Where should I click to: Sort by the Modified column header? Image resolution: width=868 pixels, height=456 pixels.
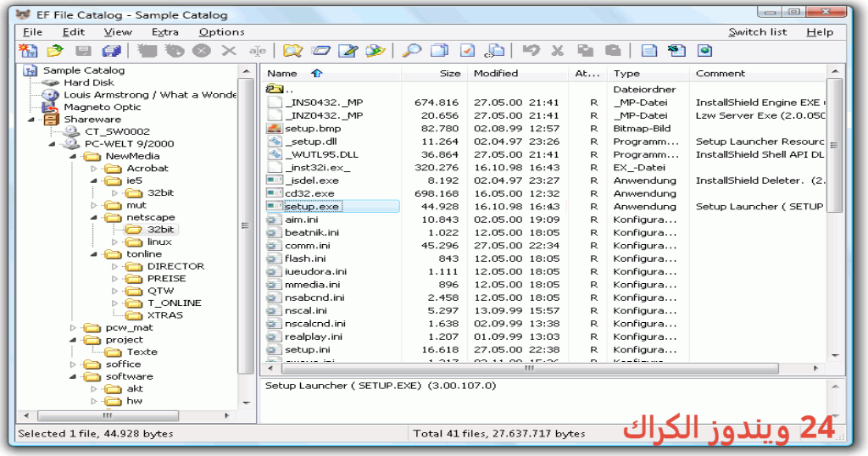(x=518, y=73)
